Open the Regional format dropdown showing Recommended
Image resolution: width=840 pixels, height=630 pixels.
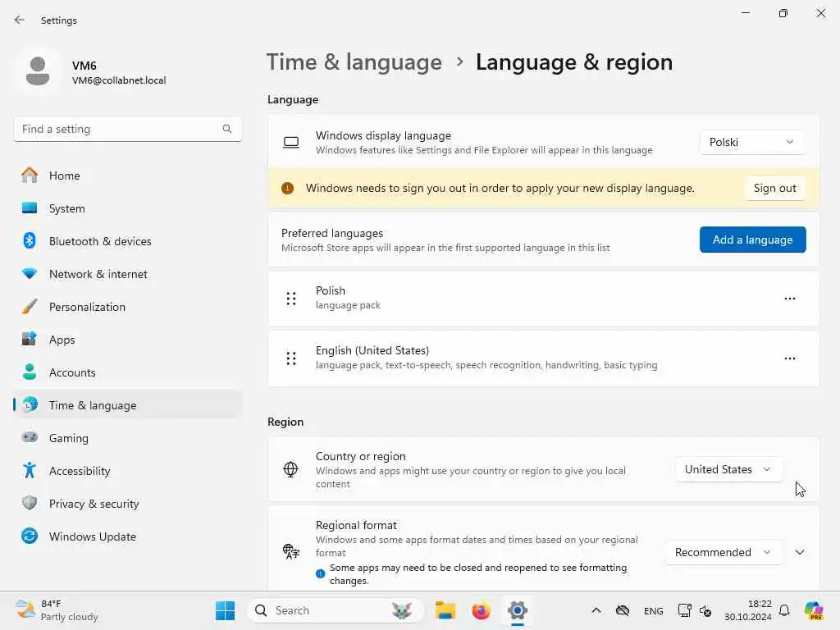724,552
